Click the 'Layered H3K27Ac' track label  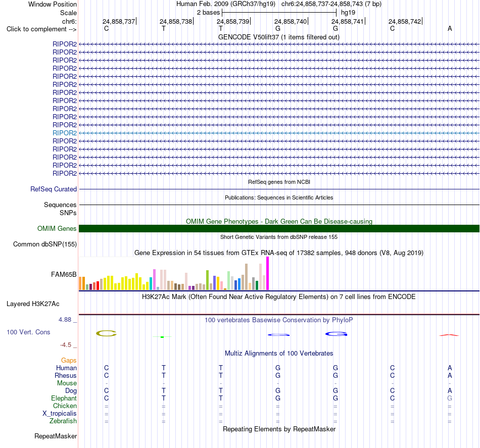tap(33, 304)
